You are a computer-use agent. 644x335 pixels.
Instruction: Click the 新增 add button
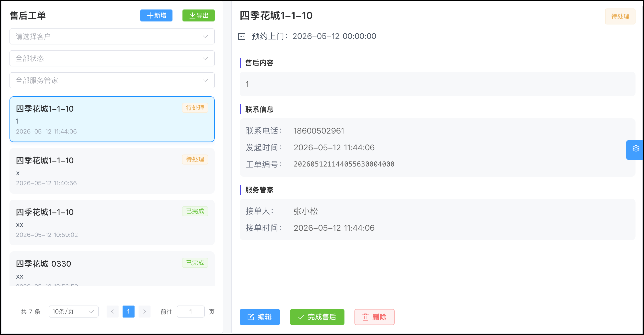coord(156,15)
